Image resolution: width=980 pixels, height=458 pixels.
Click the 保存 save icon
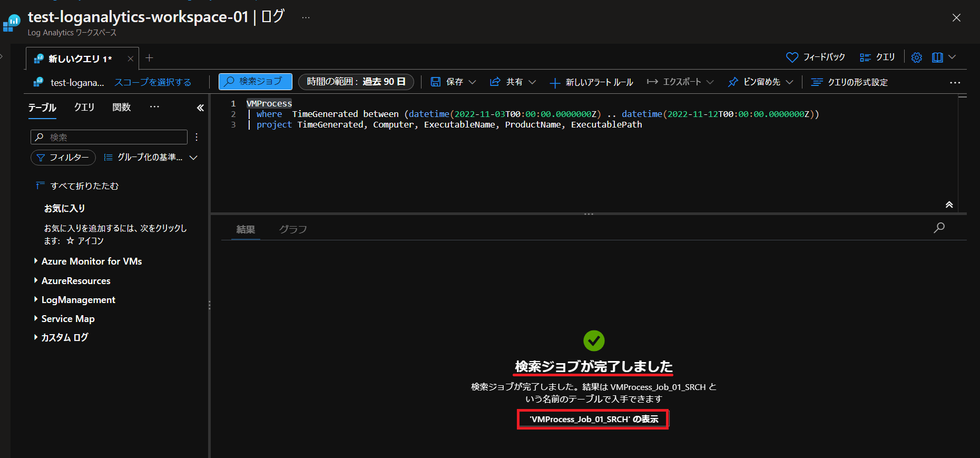[x=436, y=82]
